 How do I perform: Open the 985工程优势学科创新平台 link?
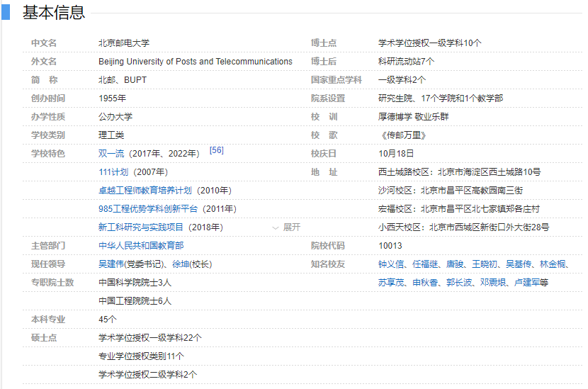point(149,209)
